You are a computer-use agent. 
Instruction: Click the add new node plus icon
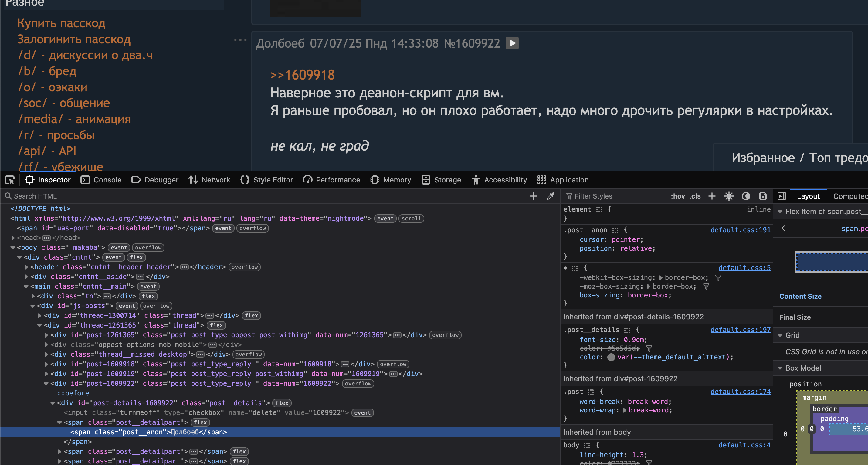click(534, 196)
